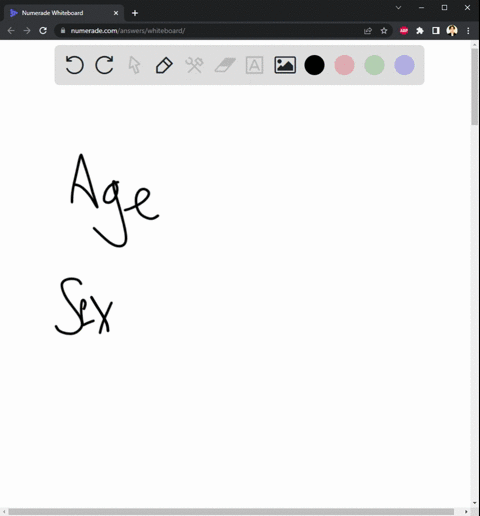Reload the whiteboard page
Screen dimensions: 480x516
(x=43, y=31)
